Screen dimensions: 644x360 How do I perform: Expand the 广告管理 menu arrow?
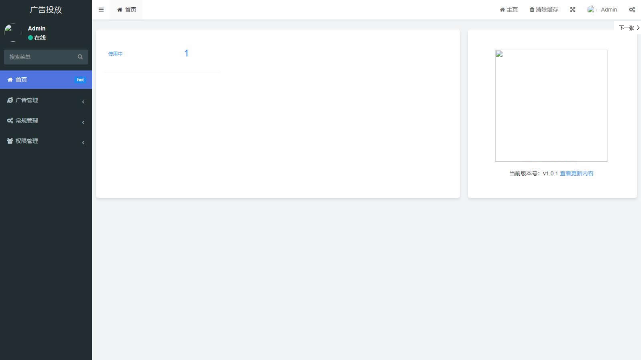(x=83, y=102)
